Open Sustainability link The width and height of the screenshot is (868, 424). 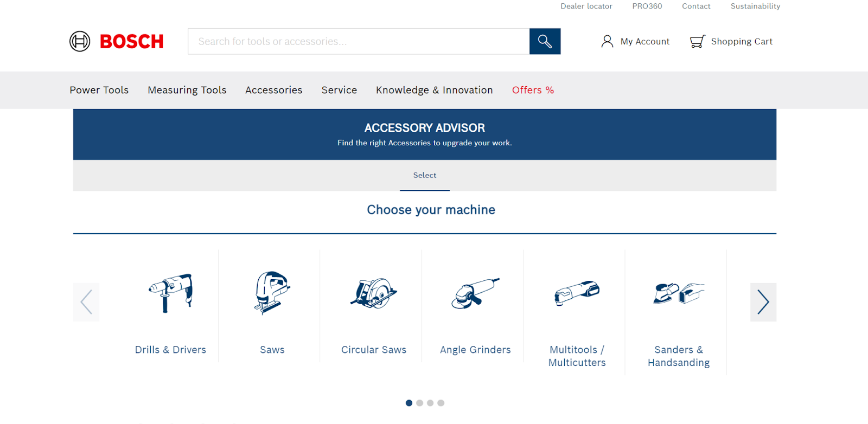tap(755, 6)
